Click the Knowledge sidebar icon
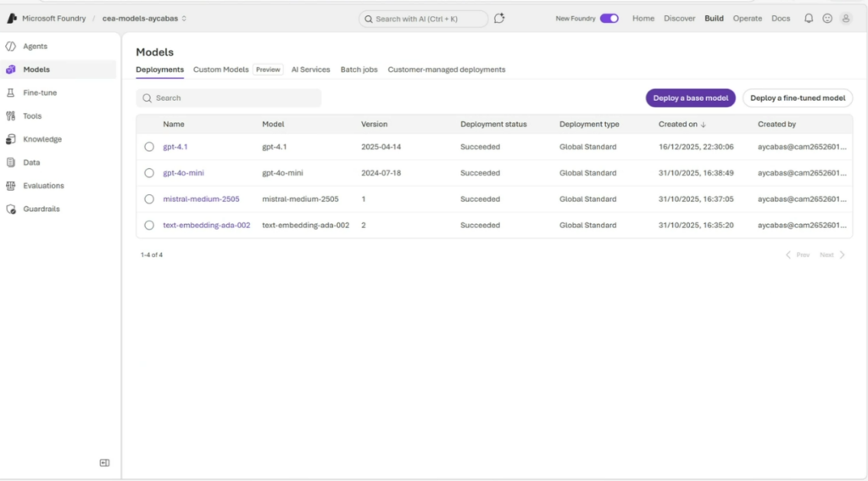This screenshot has width=868, height=481. coord(11,139)
